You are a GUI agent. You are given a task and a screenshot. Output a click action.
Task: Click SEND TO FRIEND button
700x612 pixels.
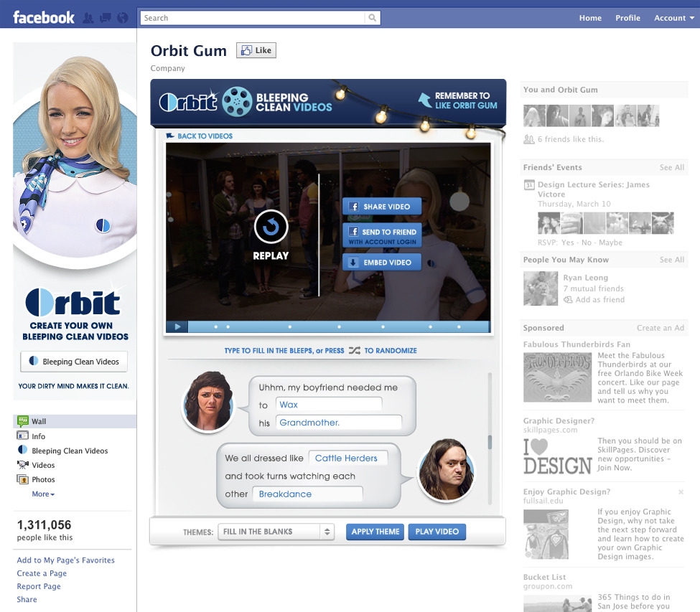382,235
